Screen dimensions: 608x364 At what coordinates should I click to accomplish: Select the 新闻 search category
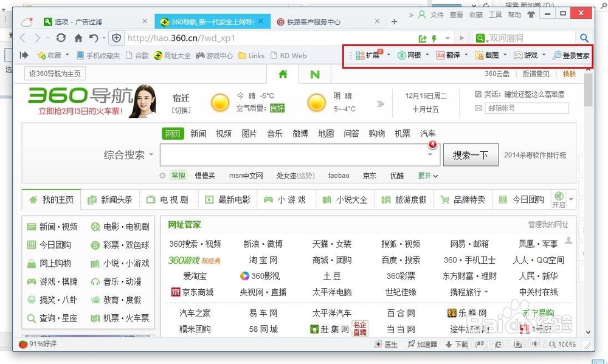click(198, 134)
